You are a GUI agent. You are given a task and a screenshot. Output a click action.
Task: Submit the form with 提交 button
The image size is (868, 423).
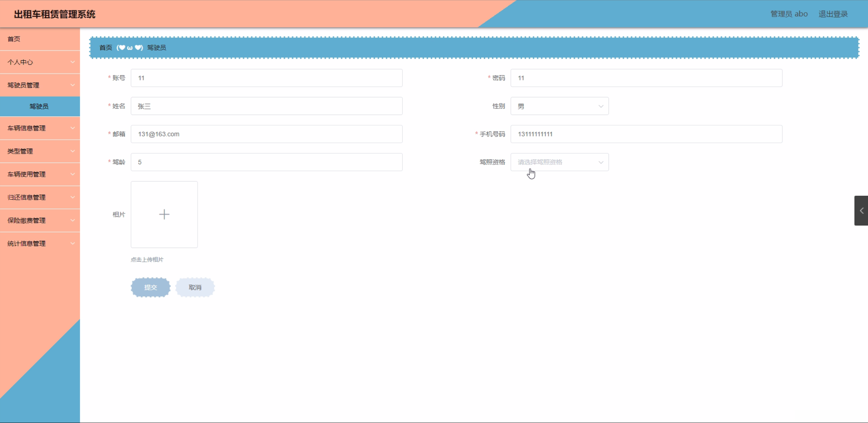150,287
